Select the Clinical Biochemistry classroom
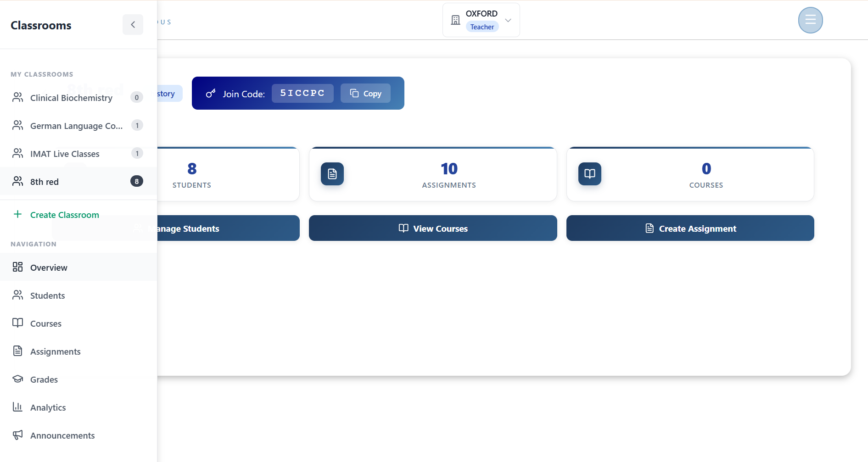The image size is (868, 462). point(78,98)
